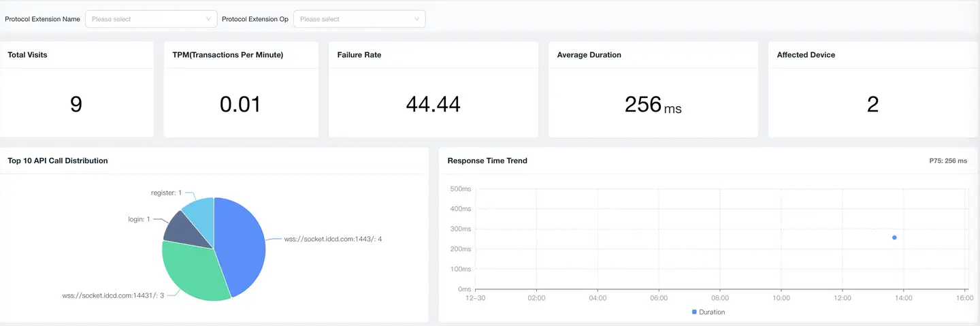Image resolution: width=980 pixels, height=326 pixels.
Task: Click the blue data point on trend chart
Action: (894, 238)
